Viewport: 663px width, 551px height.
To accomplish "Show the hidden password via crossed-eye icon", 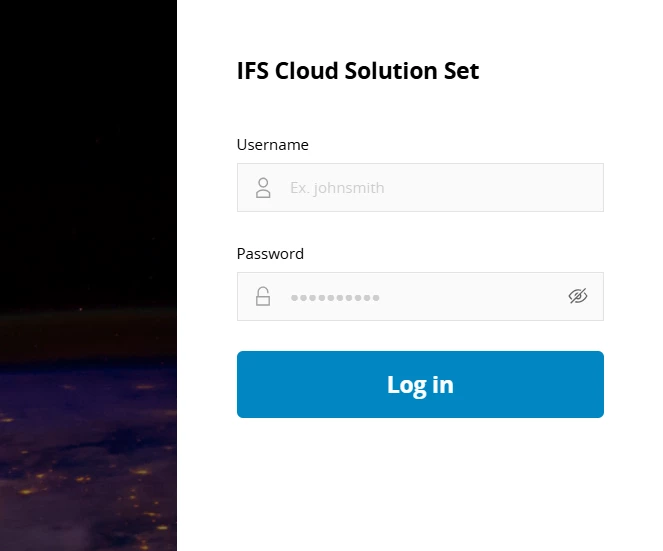I will pyautogui.click(x=577, y=296).
